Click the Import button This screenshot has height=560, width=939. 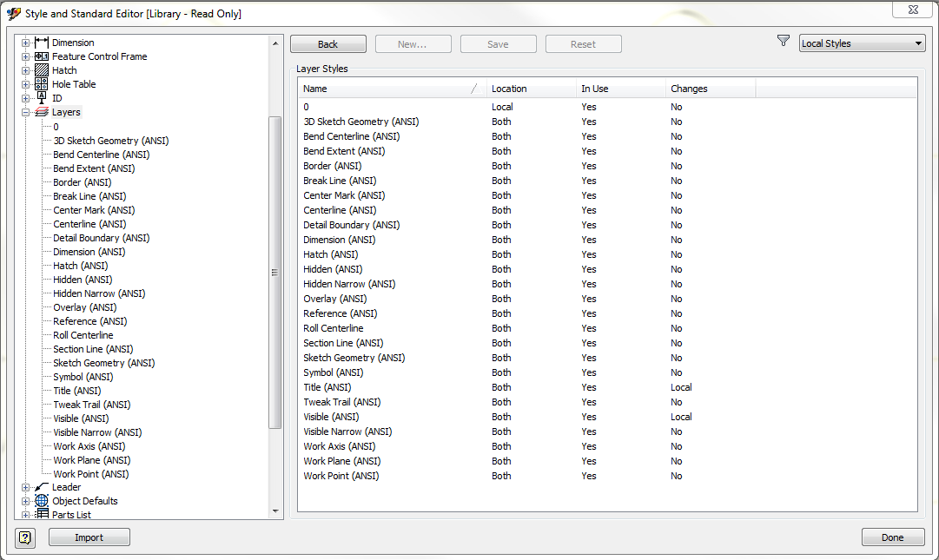coord(89,537)
